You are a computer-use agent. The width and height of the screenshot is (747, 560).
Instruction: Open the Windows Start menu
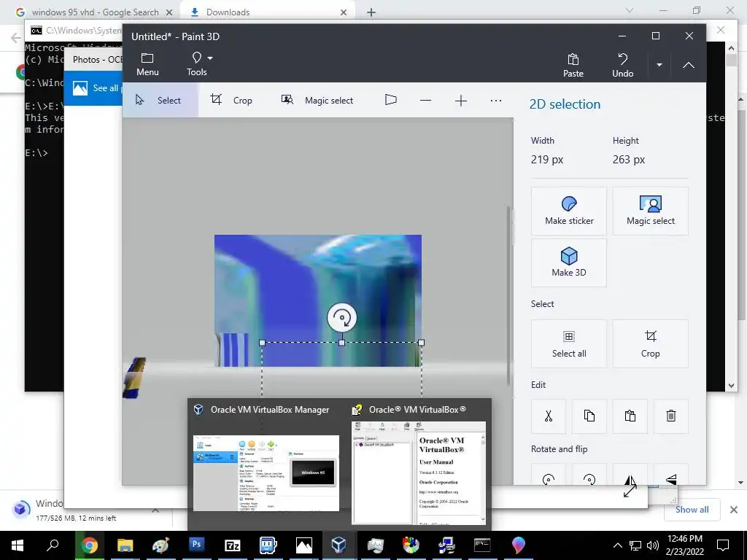click(x=18, y=545)
